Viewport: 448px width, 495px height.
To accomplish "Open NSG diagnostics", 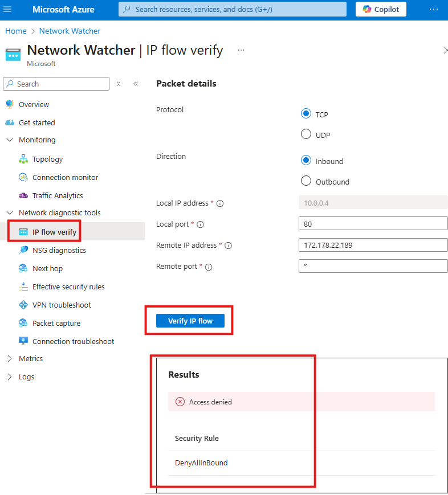I will point(59,250).
